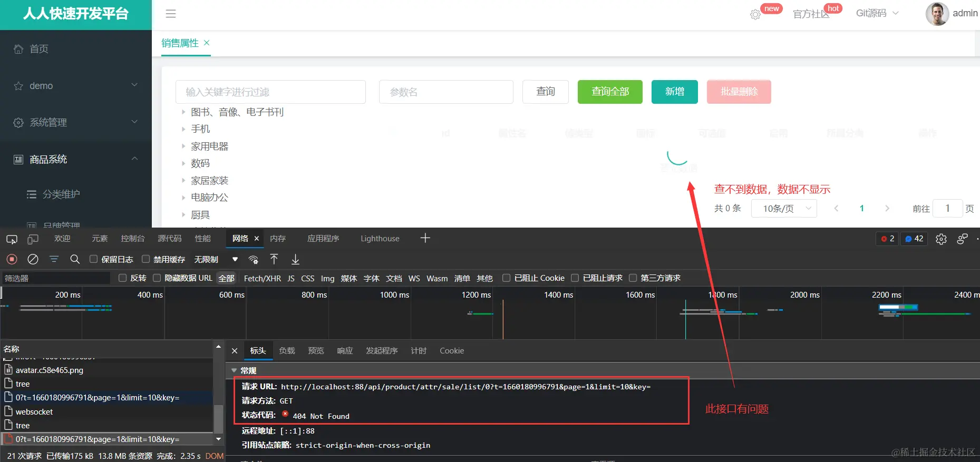Focus the 参数名 search input
Image resolution: width=980 pixels, height=462 pixels.
click(x=446, y=92)
